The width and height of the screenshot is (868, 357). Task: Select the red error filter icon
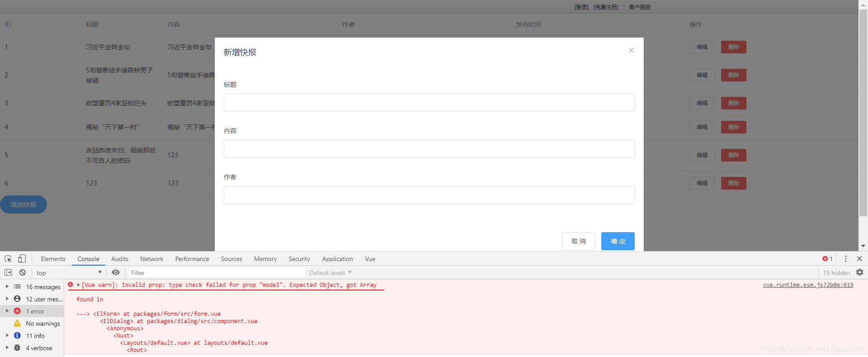(17, 311)
